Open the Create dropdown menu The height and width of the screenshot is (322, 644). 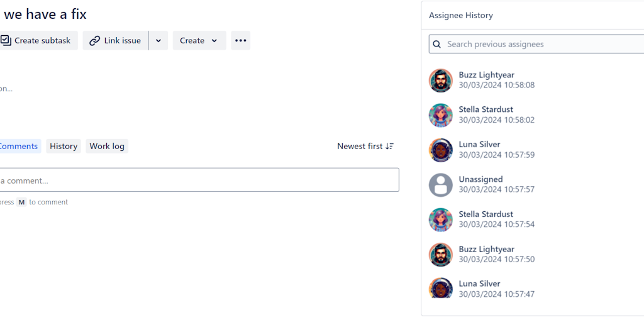pyautogui.click(x=199, y=40)
